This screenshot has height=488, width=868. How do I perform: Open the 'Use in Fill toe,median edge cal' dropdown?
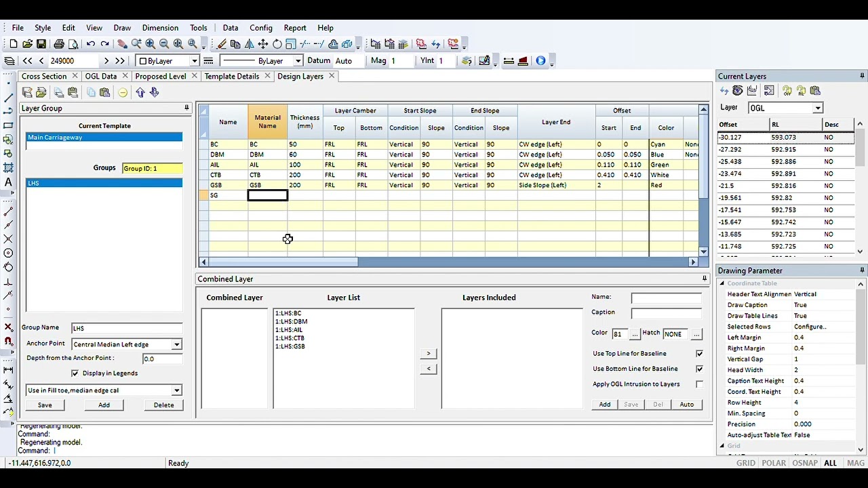click(176, 390)
